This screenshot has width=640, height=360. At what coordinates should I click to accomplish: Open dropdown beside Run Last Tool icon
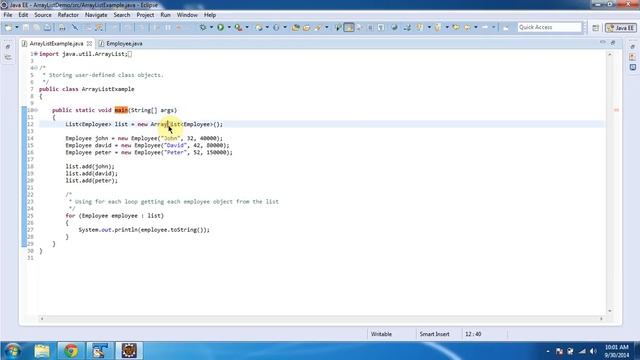tap(247, 27)
